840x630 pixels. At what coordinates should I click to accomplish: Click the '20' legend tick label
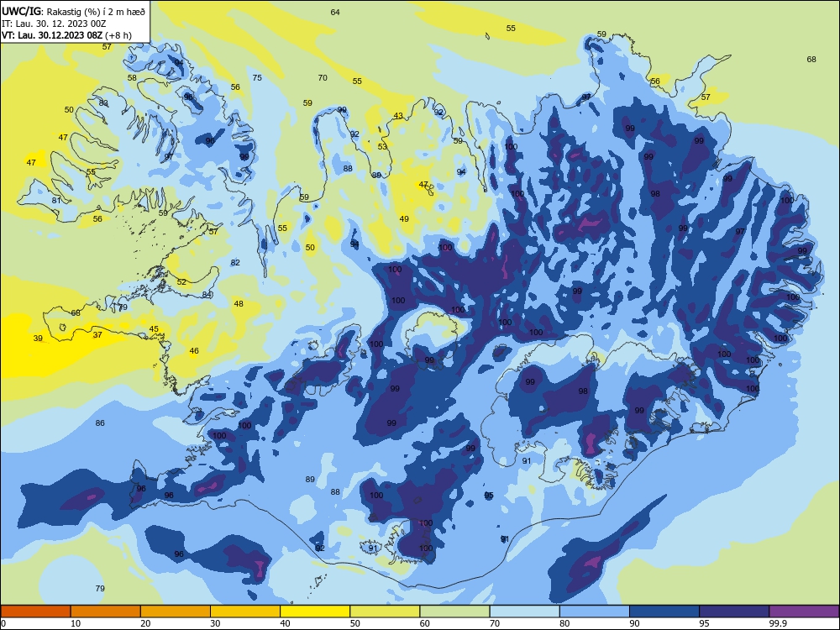(145, 623)
